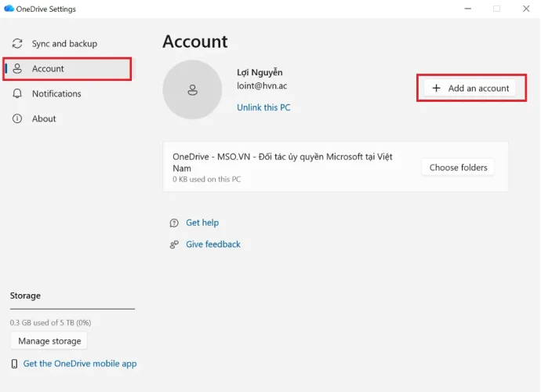Screen dimensions: 541x392
Task: Click the Notifications bell icon
Action: point(17,93)
